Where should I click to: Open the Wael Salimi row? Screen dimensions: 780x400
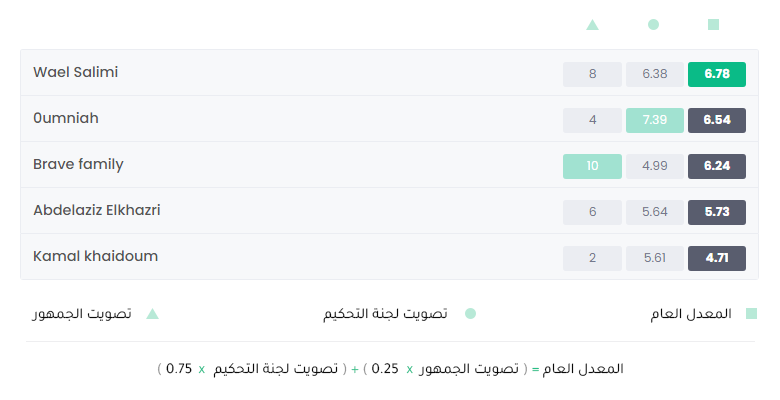(390, 73)
